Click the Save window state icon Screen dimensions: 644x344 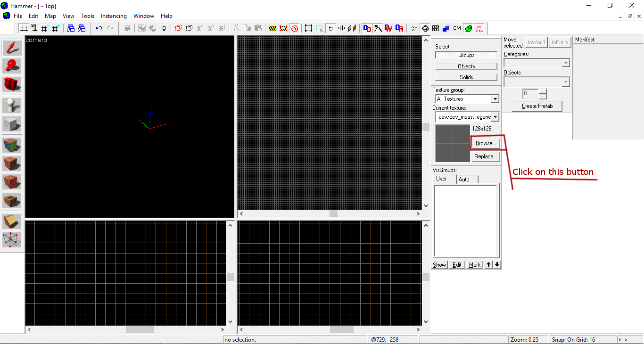[x=82, y=28]
